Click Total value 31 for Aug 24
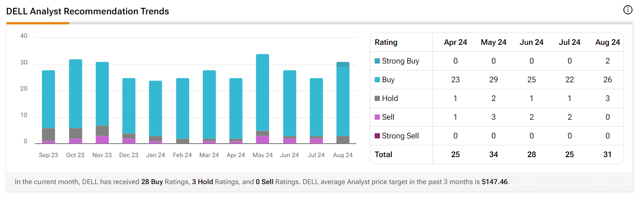Screen dimensions: 644x205 [x=607, y=155]
